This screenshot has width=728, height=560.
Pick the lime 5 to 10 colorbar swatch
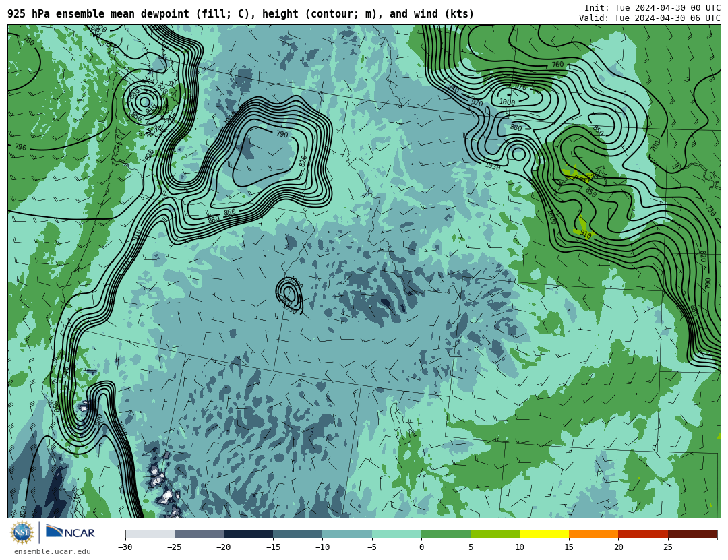(495, 534)
